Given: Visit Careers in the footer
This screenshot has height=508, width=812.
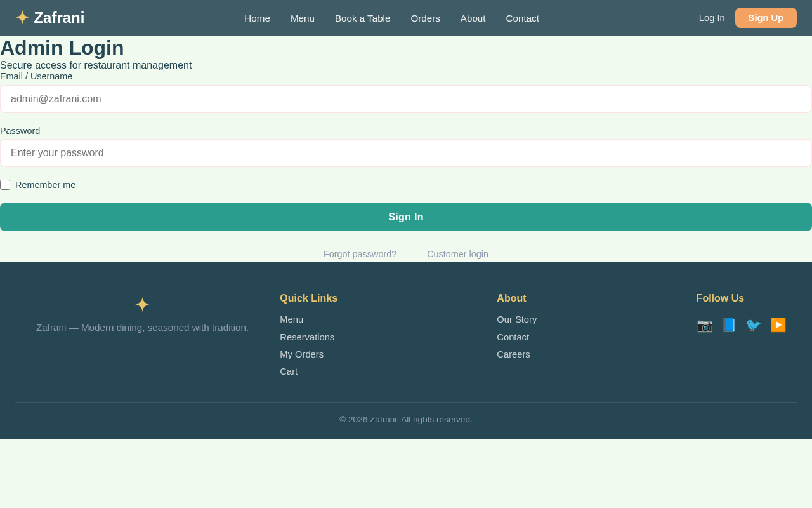Looking at the screenshot, I should (x=513, y=354).
